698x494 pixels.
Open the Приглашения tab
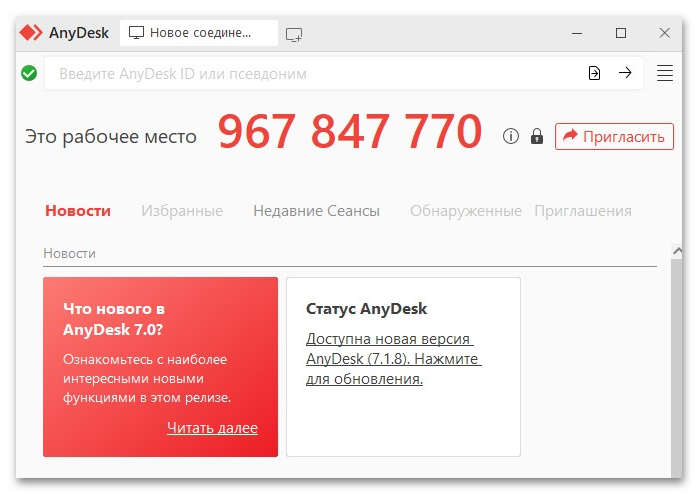click(x=583, y=211)
